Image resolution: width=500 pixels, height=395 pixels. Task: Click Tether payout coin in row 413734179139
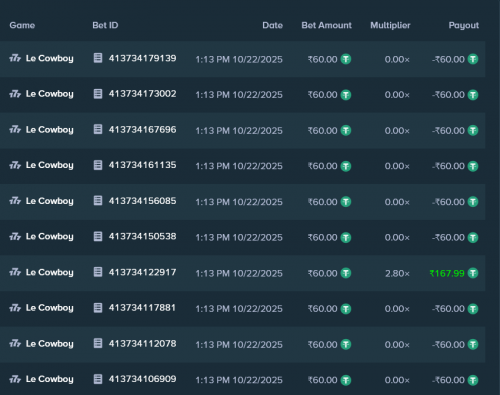pos(473,59)
